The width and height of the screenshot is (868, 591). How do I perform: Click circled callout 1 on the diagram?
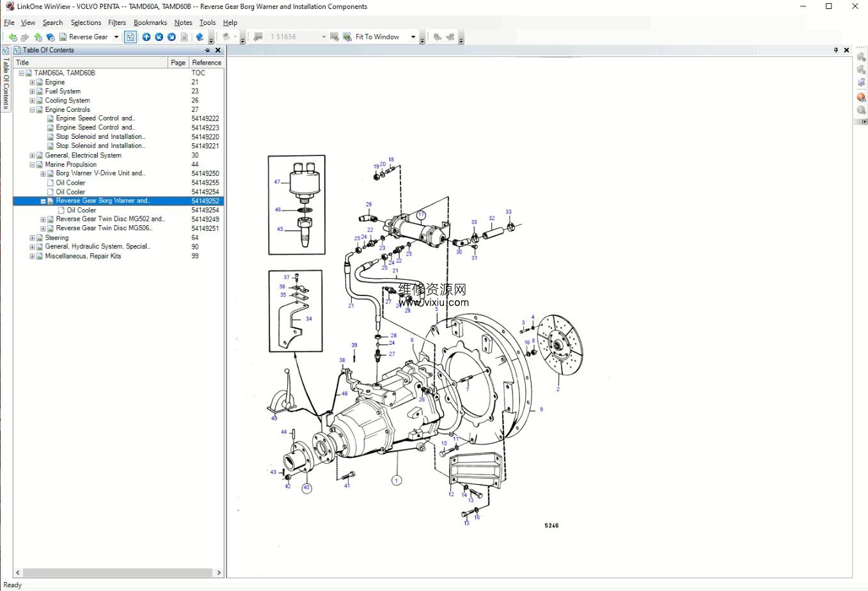click(x=397, y=480)
